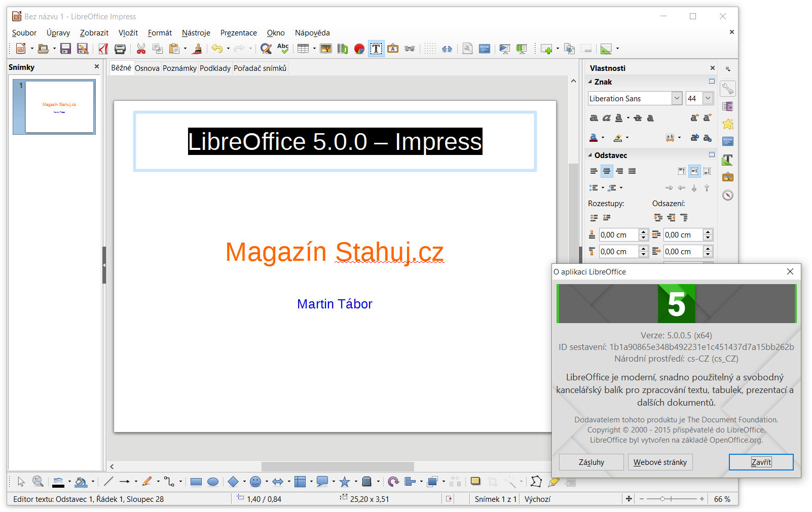This screenshot has height=512, width=812.
Task: Open font color dropdown arrow
Action: pos(603,138)
